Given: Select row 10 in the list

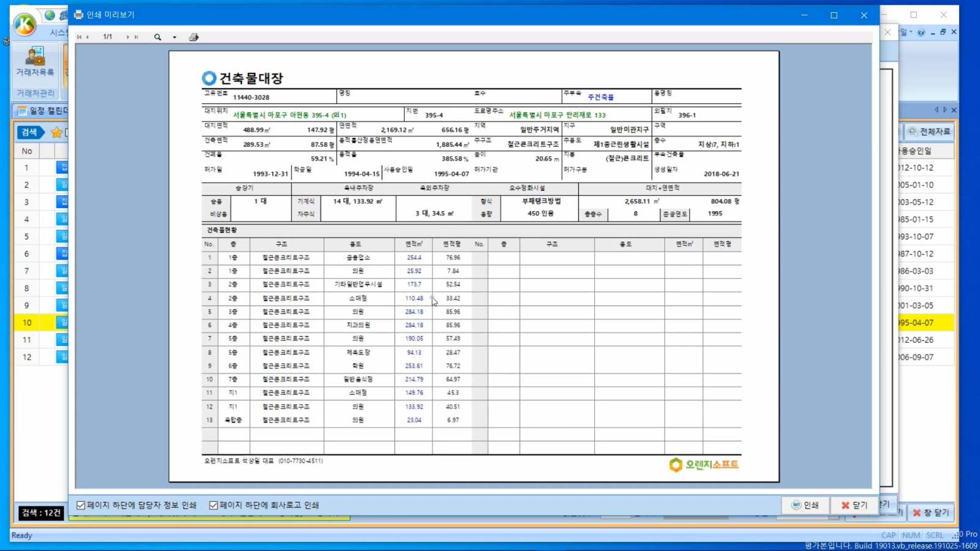Looking at the screenshot, I should click(27, 323).
